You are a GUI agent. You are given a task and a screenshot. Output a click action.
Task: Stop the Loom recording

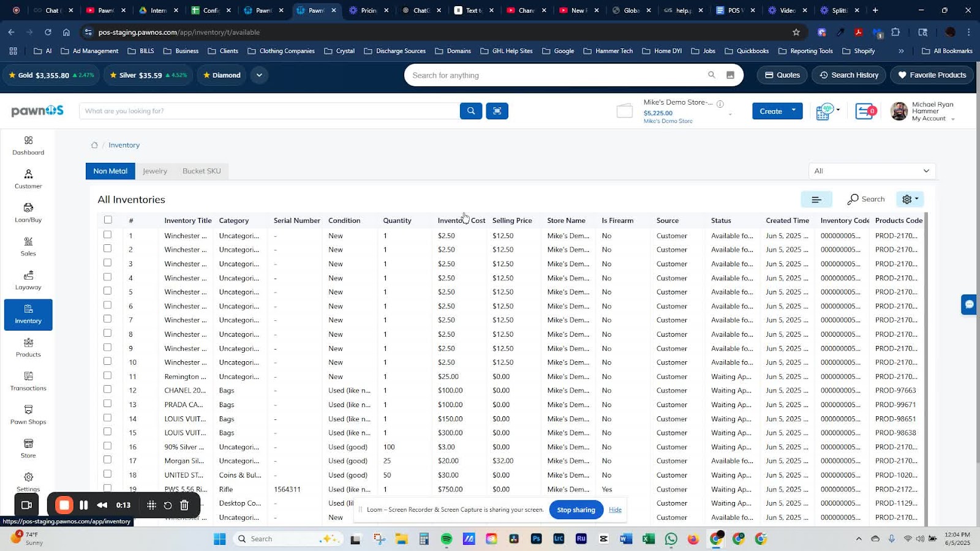tap(64, 505)
